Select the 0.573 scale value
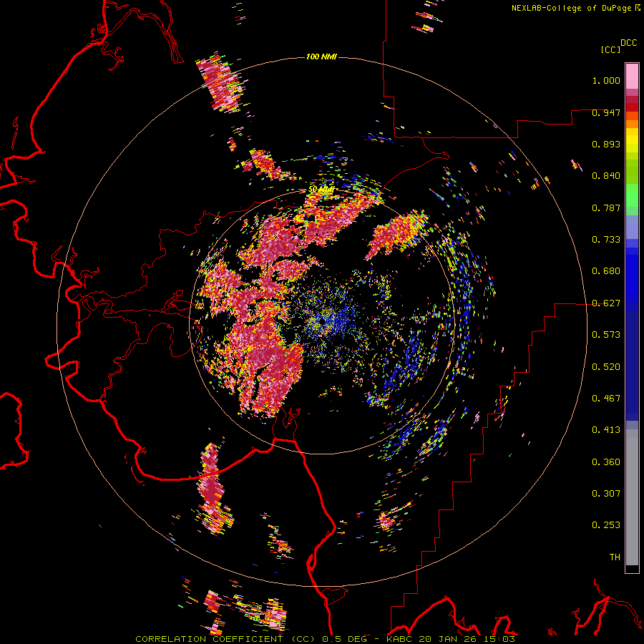 point(606,335)
